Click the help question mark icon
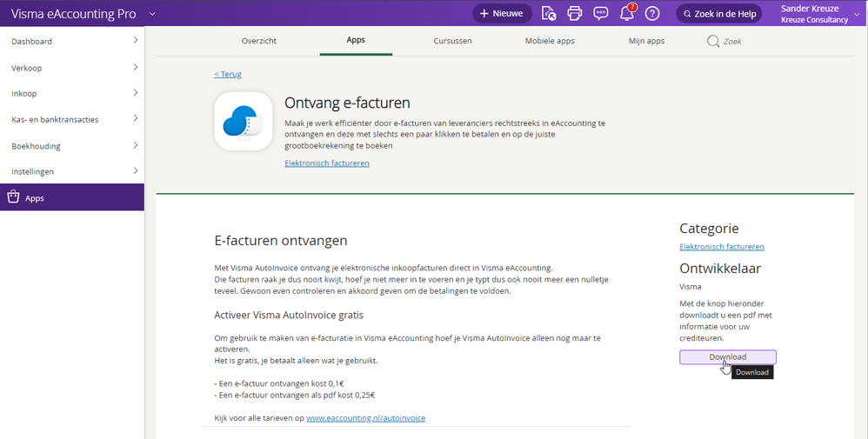 click(652, 13)
